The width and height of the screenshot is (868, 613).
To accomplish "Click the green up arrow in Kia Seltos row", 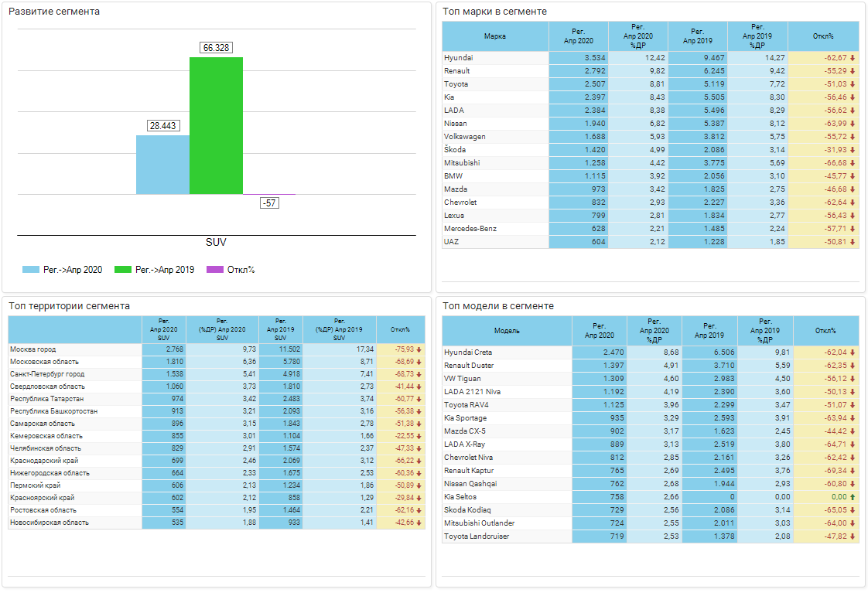I will pos(853,497).
